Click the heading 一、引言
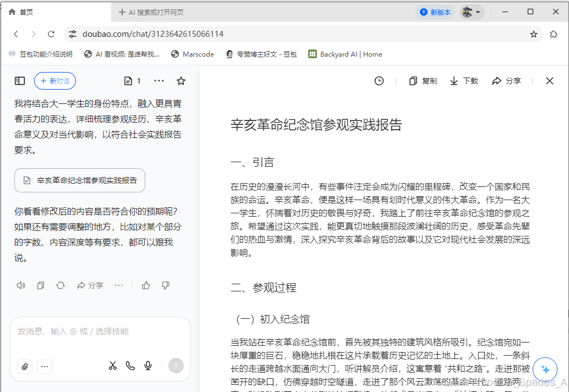 tap(252, 162)
